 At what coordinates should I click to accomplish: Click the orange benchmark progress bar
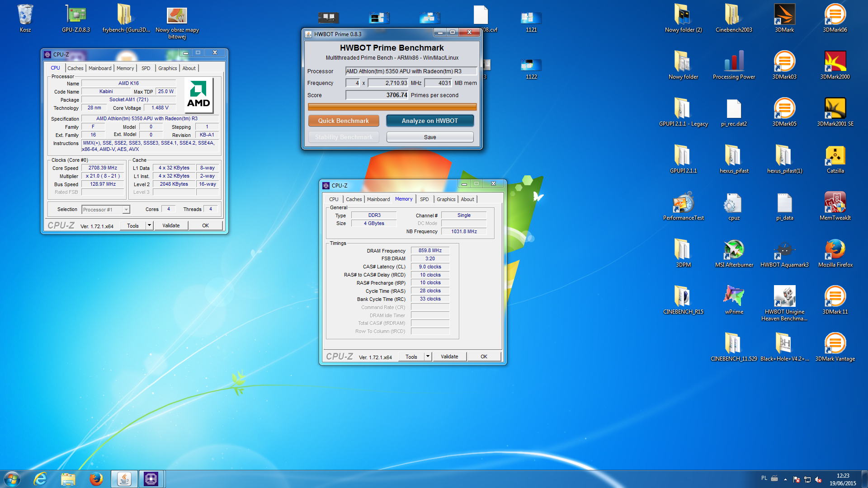pos(392,107)
